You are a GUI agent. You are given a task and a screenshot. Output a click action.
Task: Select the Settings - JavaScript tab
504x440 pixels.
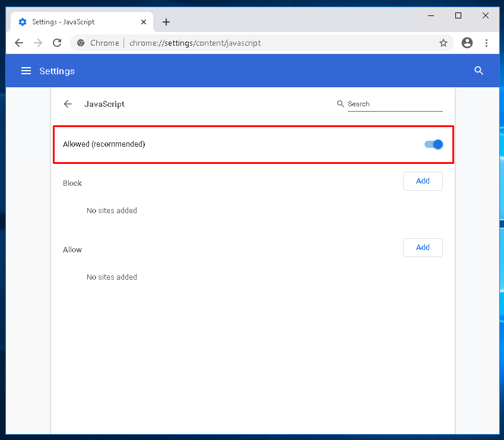pyautogui.click(x=82, y=22)
